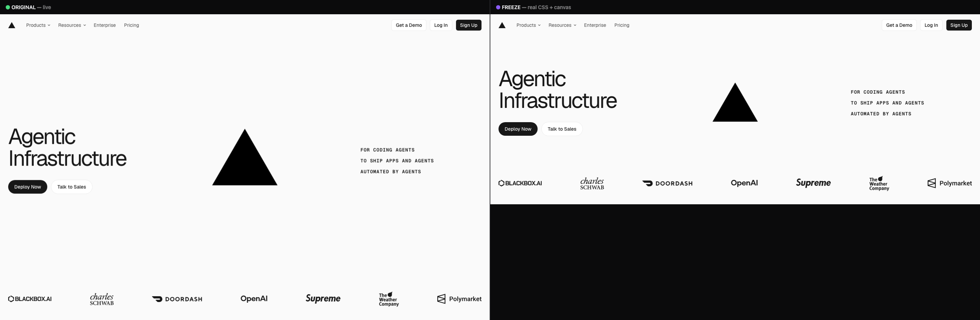Click the Charles Schwab logo in the Freeze pane
Screen dimensions: 980x320
(592, 183)
